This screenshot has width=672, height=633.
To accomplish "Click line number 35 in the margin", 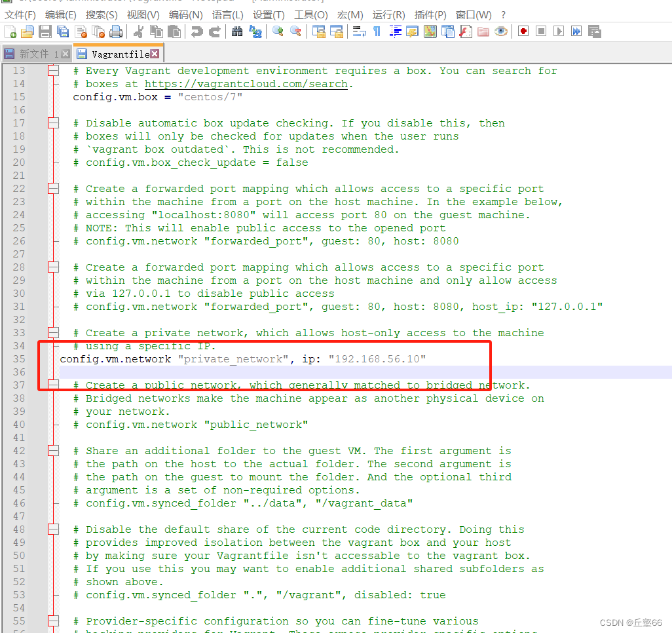I will coord(19,358).
